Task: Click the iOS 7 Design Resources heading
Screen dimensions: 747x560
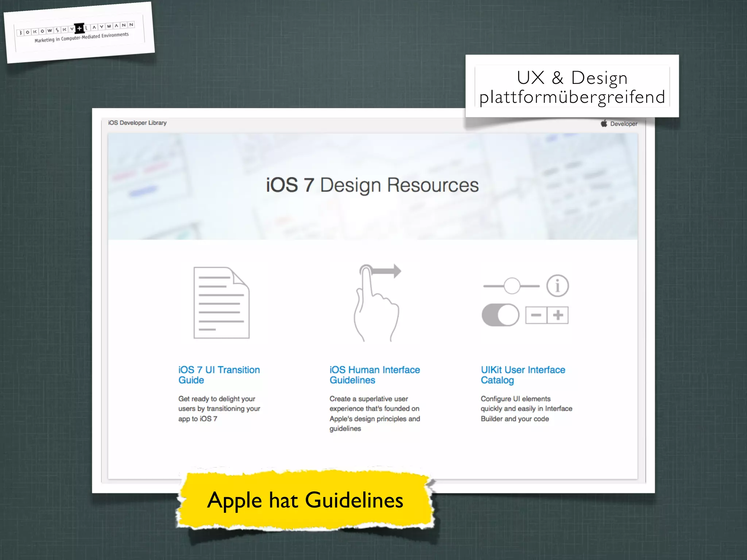Action: 372,185
